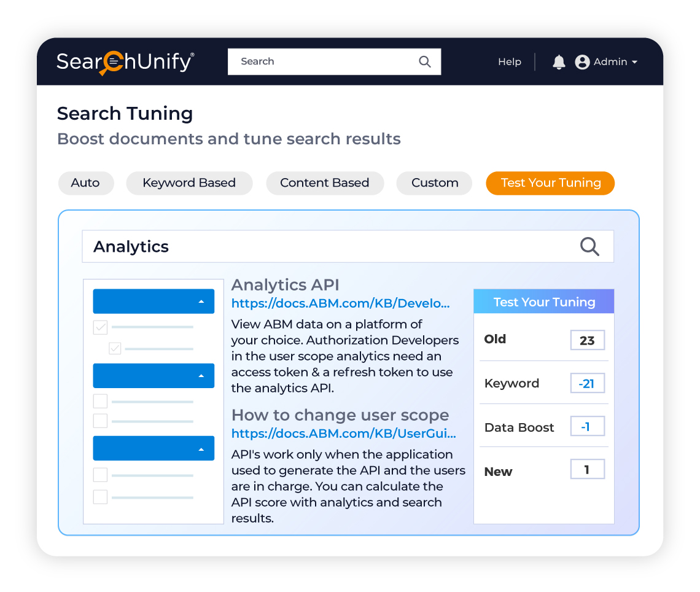Click the Search Tuning page heading
The height and width of the screenshot is (592, 700).
click(x=125, y=114)
